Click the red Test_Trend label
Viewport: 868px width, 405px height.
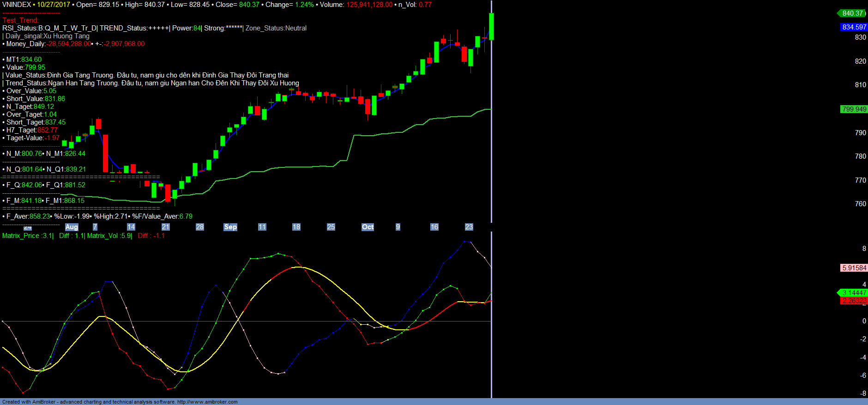tap(20, 20)
